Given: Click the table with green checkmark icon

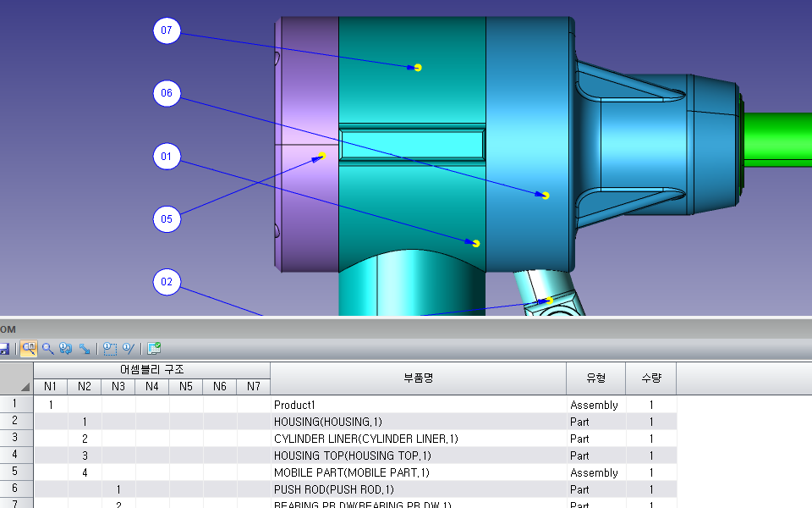Looking at the screenshot, I should coord(154,348).
